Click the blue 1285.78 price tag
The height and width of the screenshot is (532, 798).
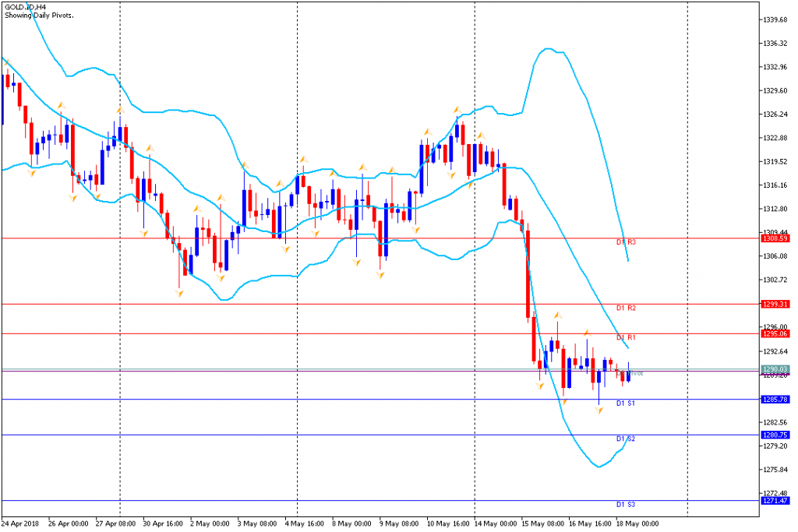point(775,400)
